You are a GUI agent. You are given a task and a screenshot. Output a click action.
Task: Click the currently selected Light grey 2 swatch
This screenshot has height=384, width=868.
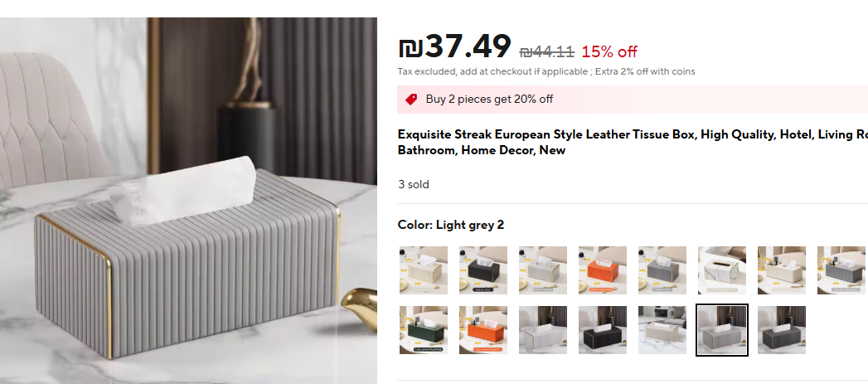click(722, 330)
